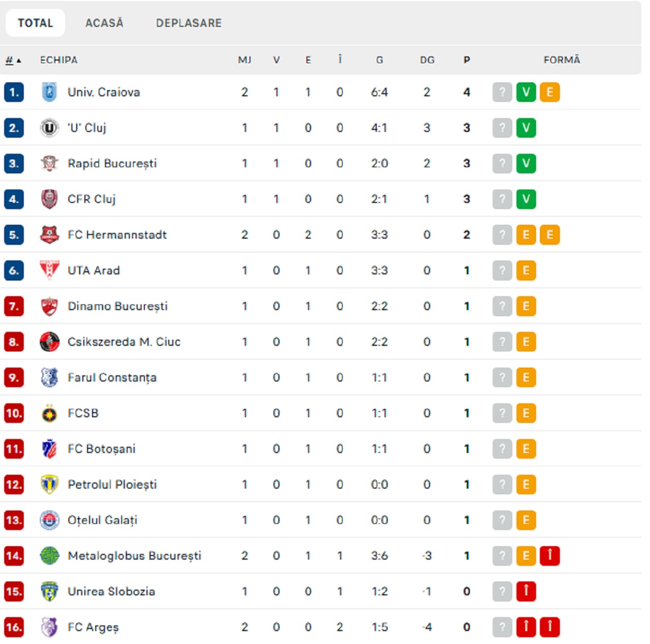Click Univ. Craiova's green V form badge
This screenshot has width=650, height=644.
click(x=526, y=92)
